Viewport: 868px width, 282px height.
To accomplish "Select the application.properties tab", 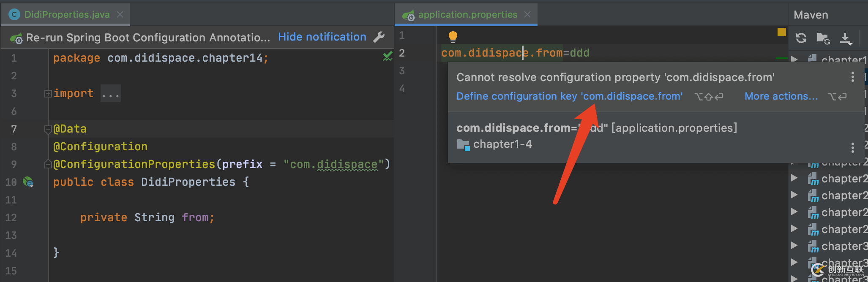I will (467, 15).
